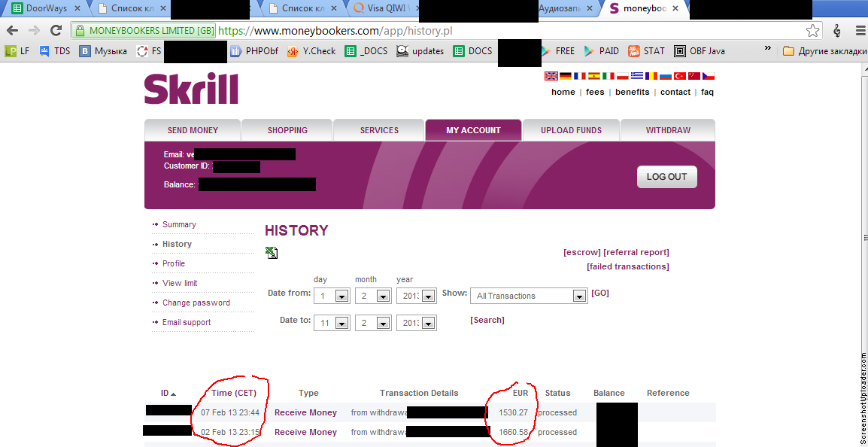The image size is (868, 447).
Task: Switch site language to Polish flag
Action: click(623, 76)
